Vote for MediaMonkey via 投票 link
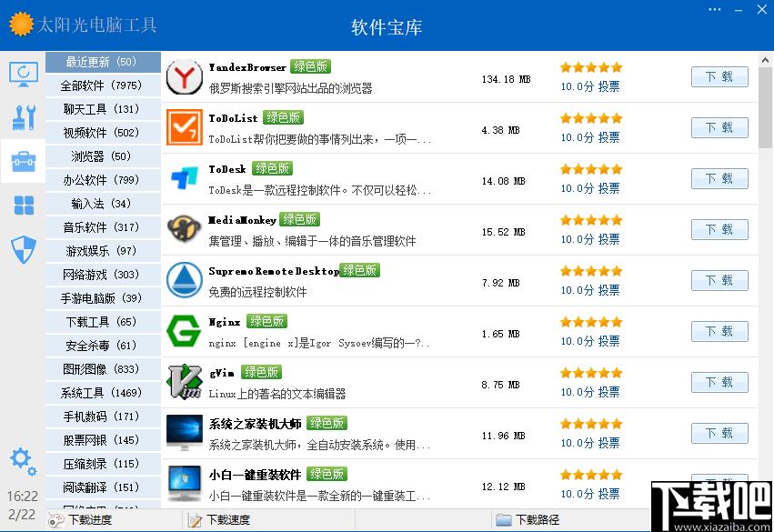Image resolution: width=774 pixels, height=532 pixels. (608, 239)
